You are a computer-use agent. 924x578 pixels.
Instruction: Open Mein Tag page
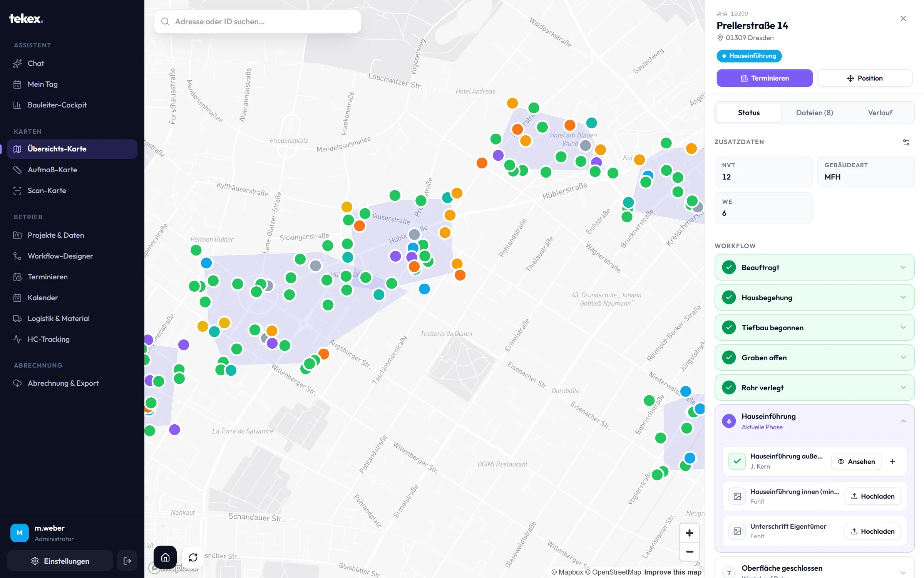coord(72,84)
